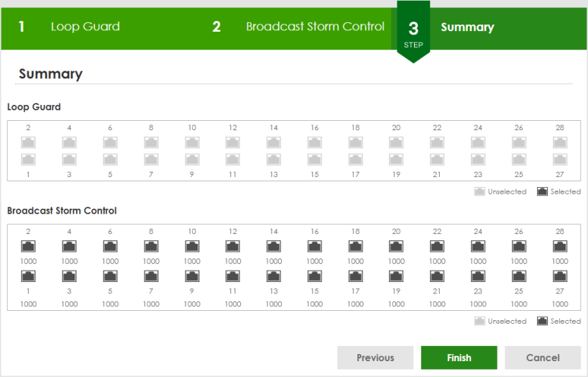
Task: Click the Finish button
Action: click(x=459, y=358)
